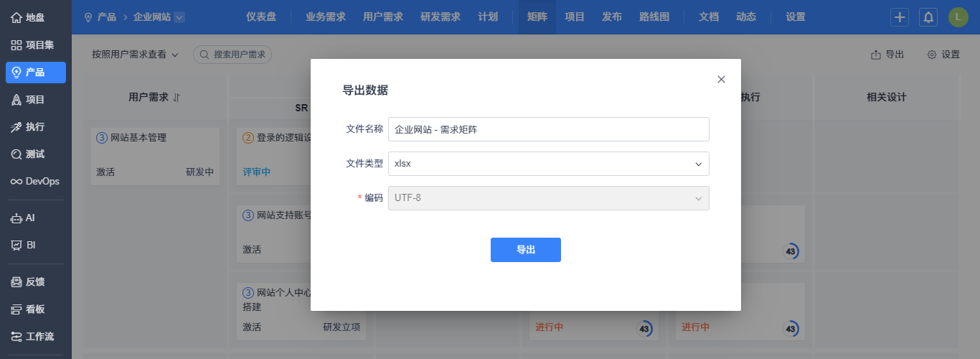The image size is (980, 359).
Task: Click 研发立项 status on 网站个人中心 card
Action: pyautogui.click(x=341, y=327)
